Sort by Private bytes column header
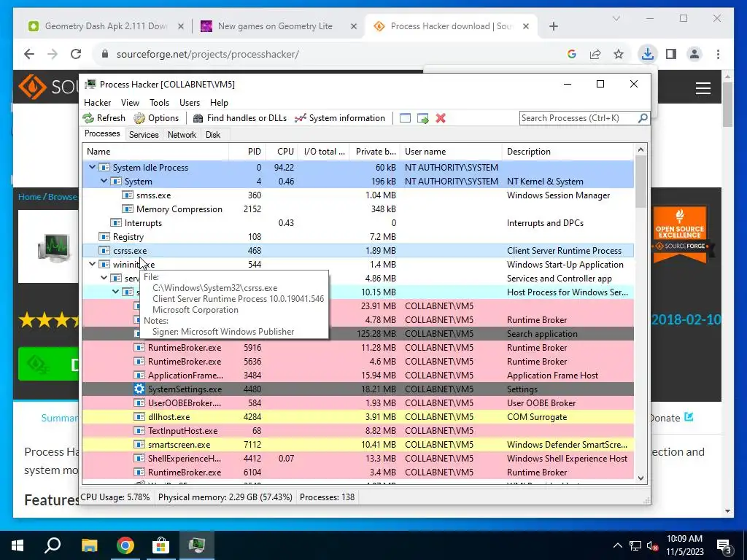This screenshot has height=560, width=747. pyautogui.click(x=374, y=152)
